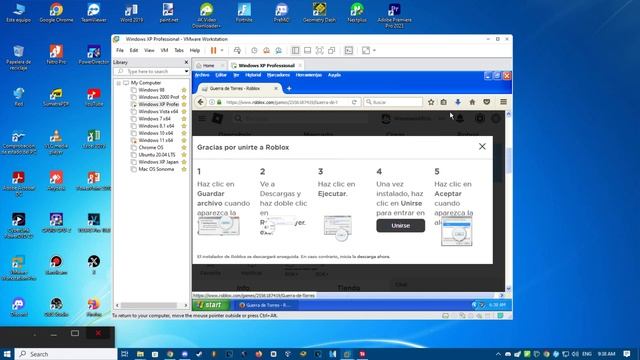Open Firefox Marcadores menu
The height and width of the screenshot is (360, 640).
[278, 75]
